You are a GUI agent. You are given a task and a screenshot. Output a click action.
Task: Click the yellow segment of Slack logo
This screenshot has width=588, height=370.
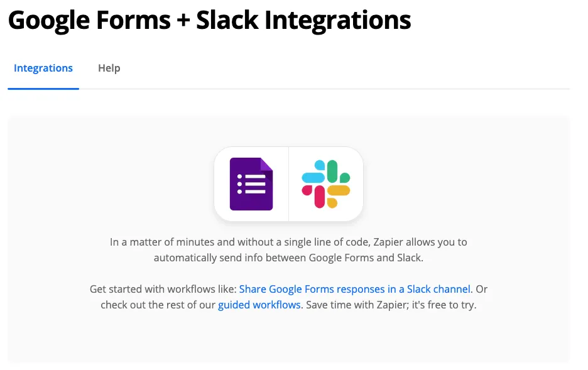point(338,196)
